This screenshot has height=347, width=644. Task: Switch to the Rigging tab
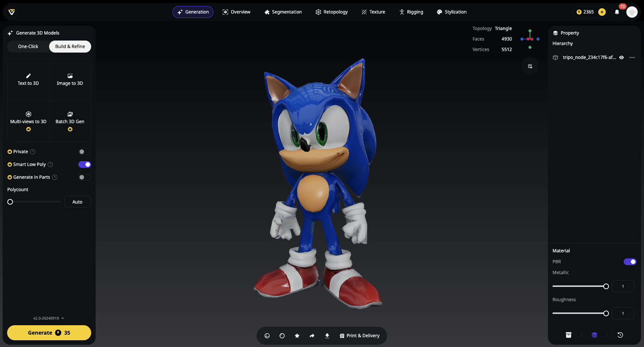411,12
